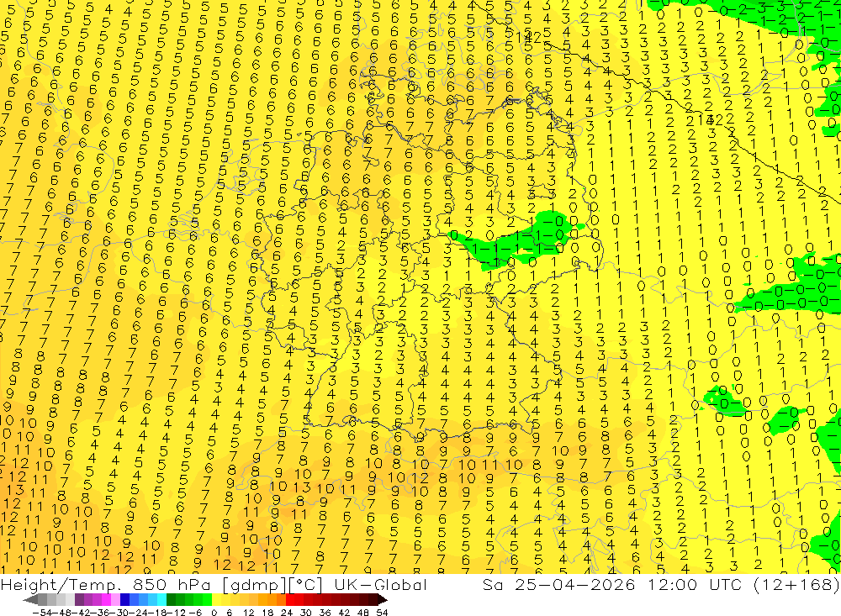
Task: Click the dark maroon right arrow end of scale
Action: point(383,600)
